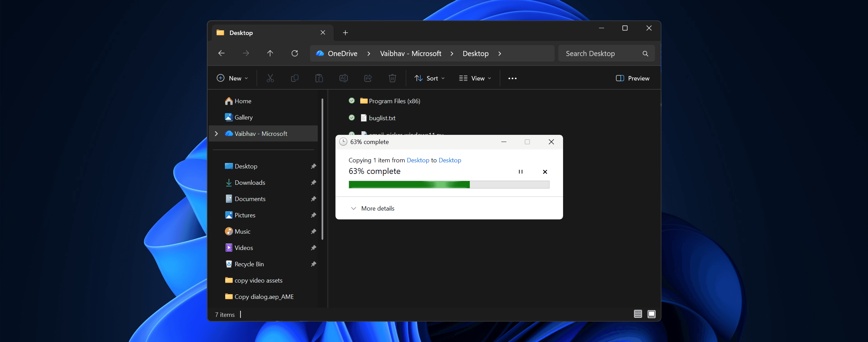This screenshot has width=868, height=342.
Task: Switch to details list view icon
Action: click(x=638, y=314)
